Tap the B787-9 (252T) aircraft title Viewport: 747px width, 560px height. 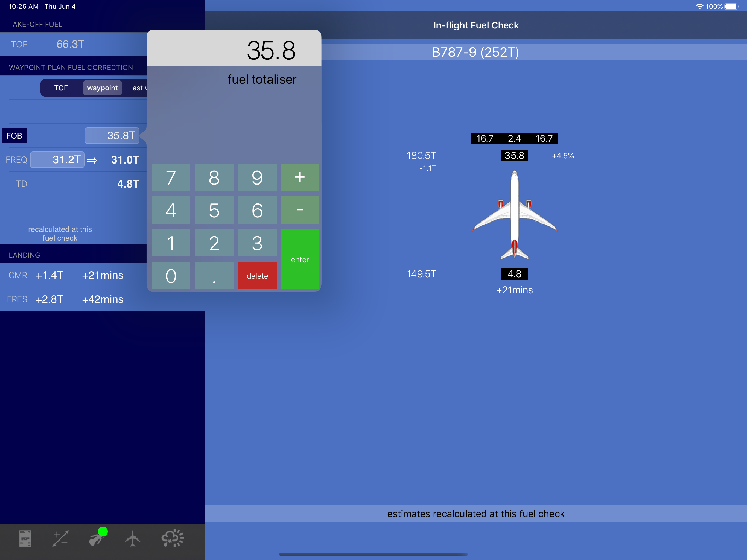(x=475, y=52)
